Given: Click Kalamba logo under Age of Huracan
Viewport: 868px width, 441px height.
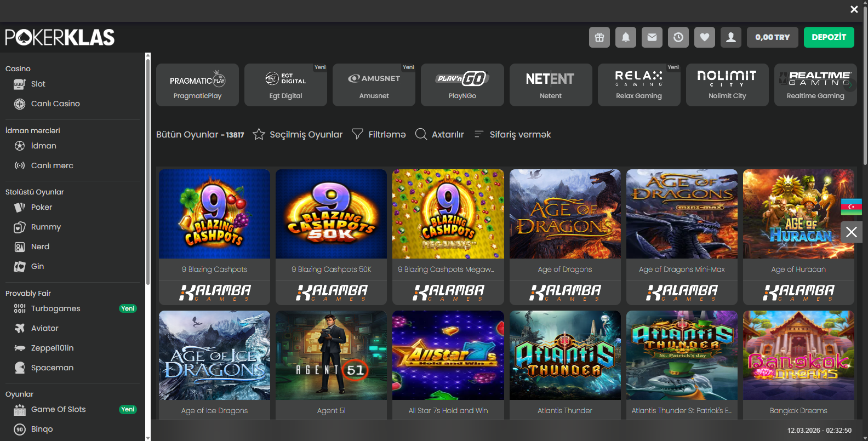Looking at the screenshot, I should [x=798, y=293].
